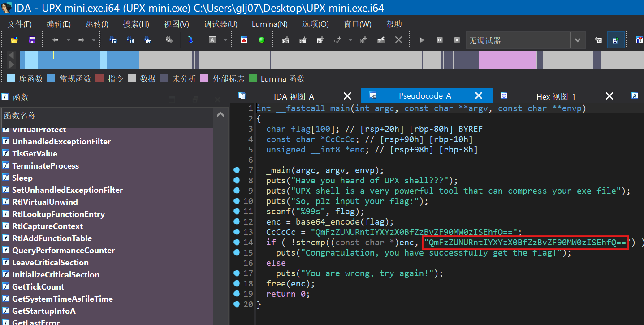Start process with the play button
Image resolution: width=644 pixels, height=325 pixels.
pos(422,40)
